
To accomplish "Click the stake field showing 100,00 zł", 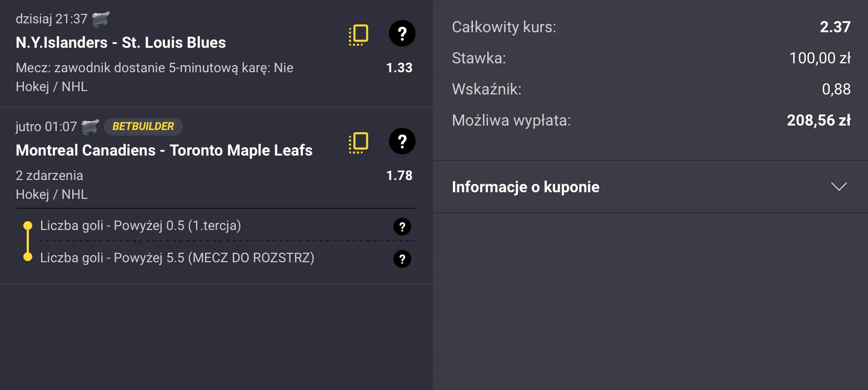I will click(820, 58).
